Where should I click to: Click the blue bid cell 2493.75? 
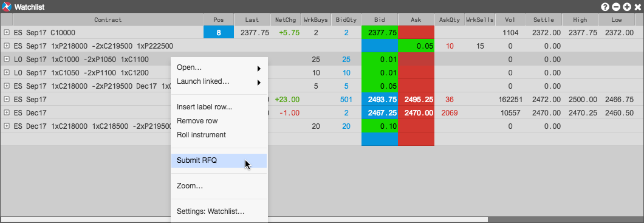pos(380,100)
